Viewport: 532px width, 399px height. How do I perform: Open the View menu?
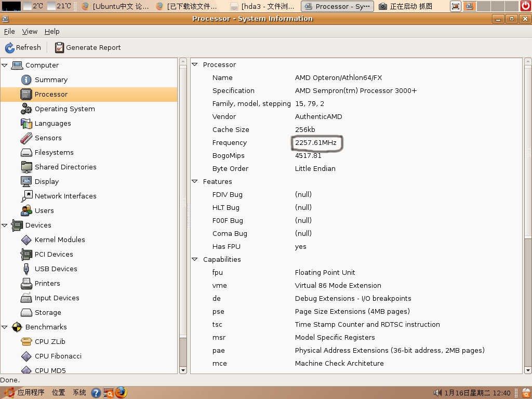[x=30, y=32]
